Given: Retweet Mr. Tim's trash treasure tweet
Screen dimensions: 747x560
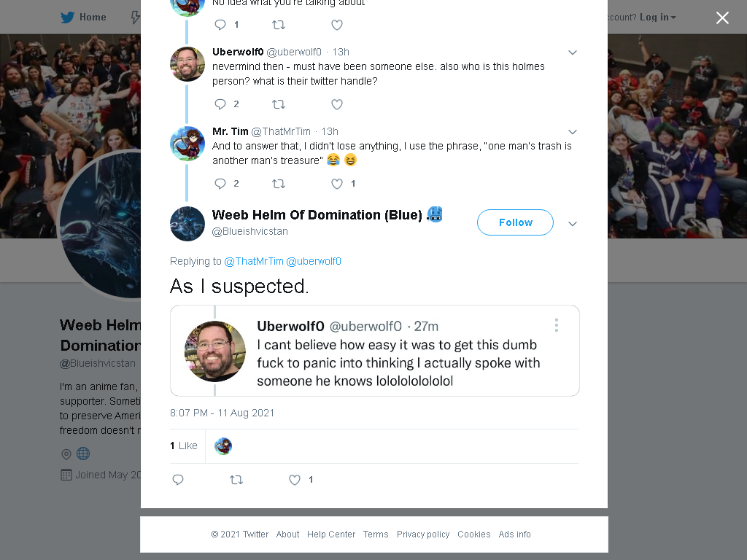Looking at the screenshot, I should (x=279, y=184).
